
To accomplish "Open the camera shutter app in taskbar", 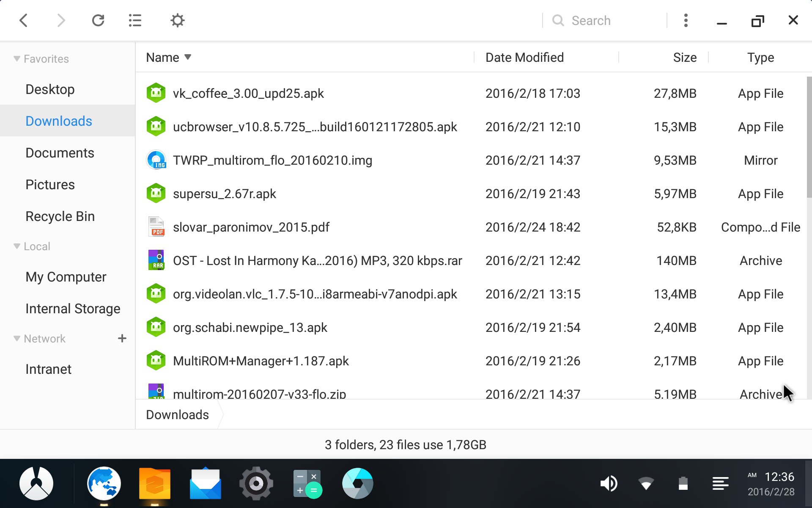I will tap(358, 483).
